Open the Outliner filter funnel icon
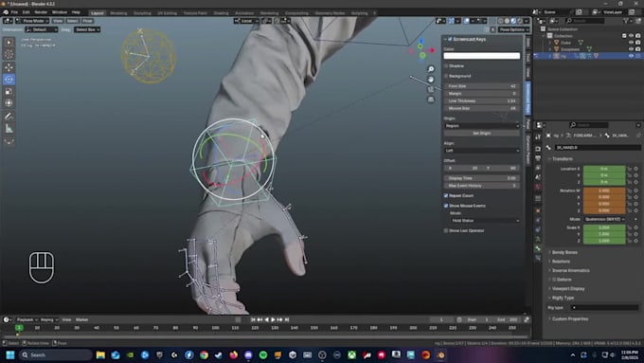 tap(626, 21)
